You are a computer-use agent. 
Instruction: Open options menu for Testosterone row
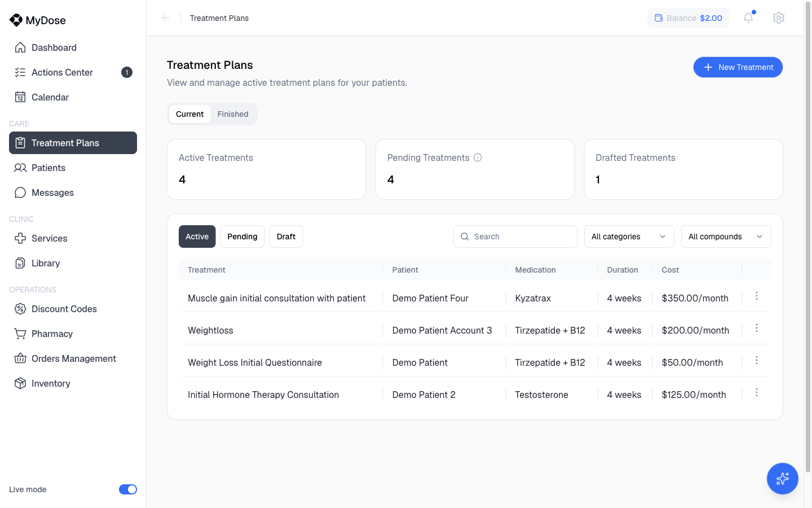coord(757,392)
